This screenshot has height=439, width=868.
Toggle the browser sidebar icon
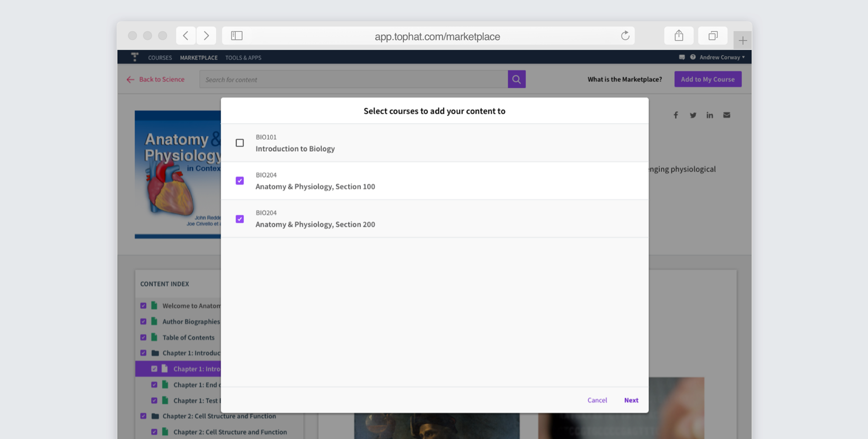pyautogui.click(x=237, y=36)
